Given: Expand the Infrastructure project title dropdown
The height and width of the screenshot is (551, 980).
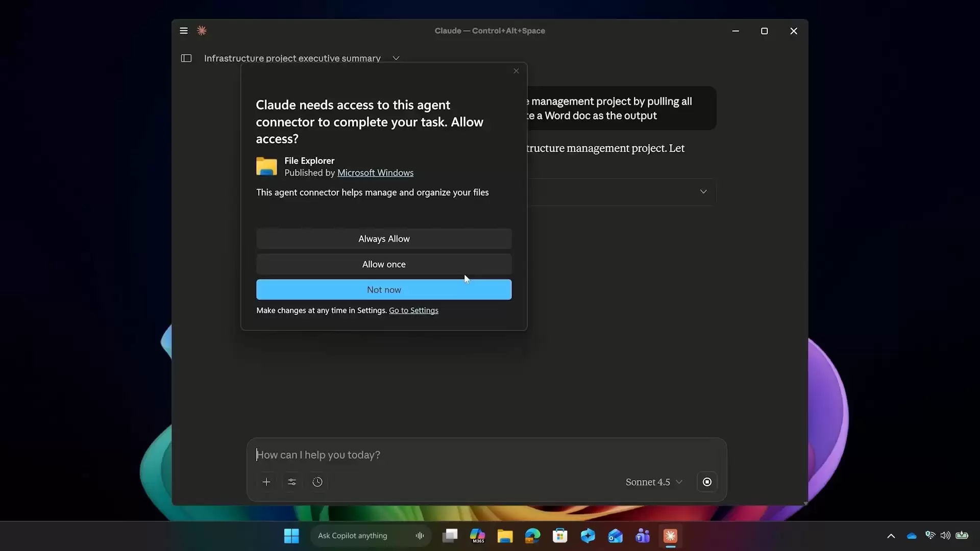Looking at the screenshot, I should click(396, 58).
